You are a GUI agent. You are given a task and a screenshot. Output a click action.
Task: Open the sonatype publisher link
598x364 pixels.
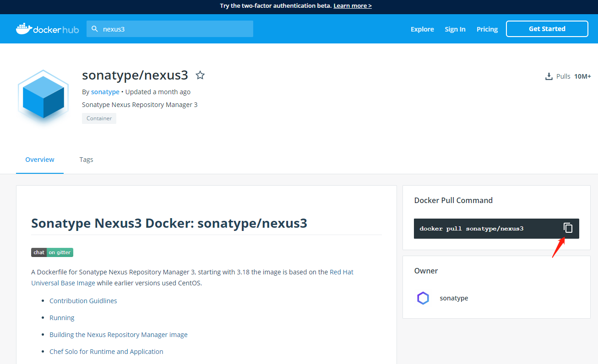click(105, 92)
